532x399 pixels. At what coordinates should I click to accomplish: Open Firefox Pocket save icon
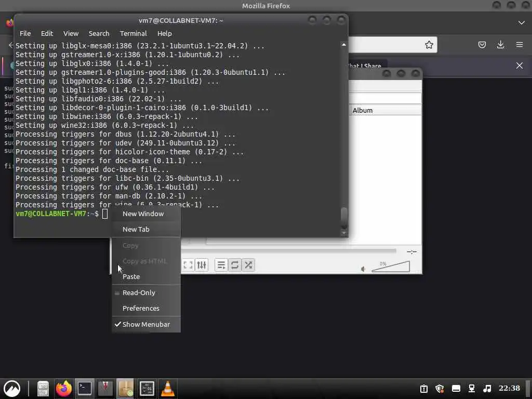click(x=482, y=45)
